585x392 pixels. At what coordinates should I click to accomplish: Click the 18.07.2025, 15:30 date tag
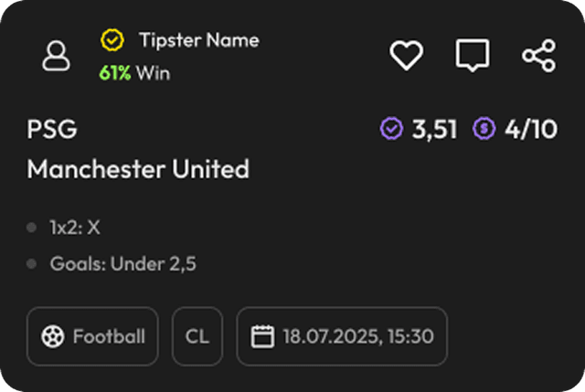[x=342, y=336]
